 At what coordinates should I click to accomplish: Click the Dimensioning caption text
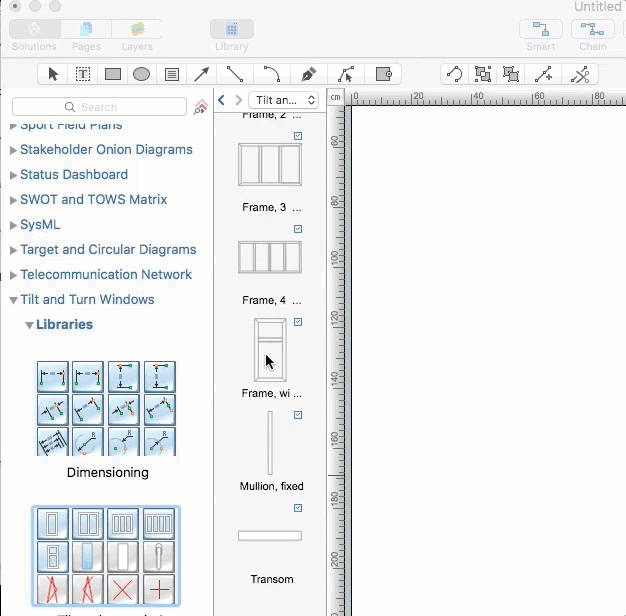point(108,473)
